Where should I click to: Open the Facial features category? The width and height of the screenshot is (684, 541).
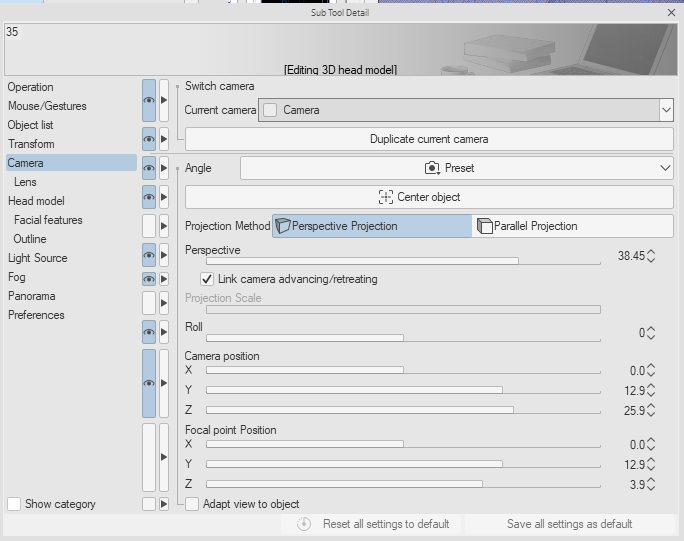48,220
